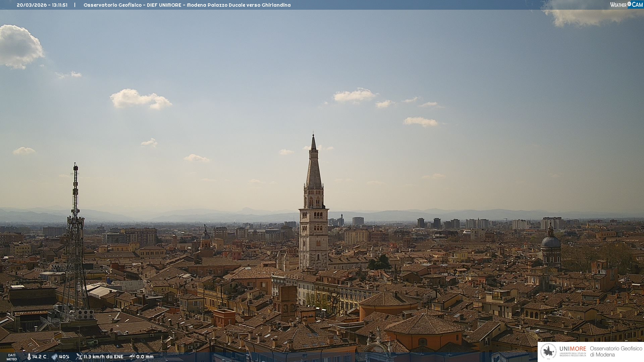
Task: Click the 13:11:51 time stamp
Action: click(60, 5)
